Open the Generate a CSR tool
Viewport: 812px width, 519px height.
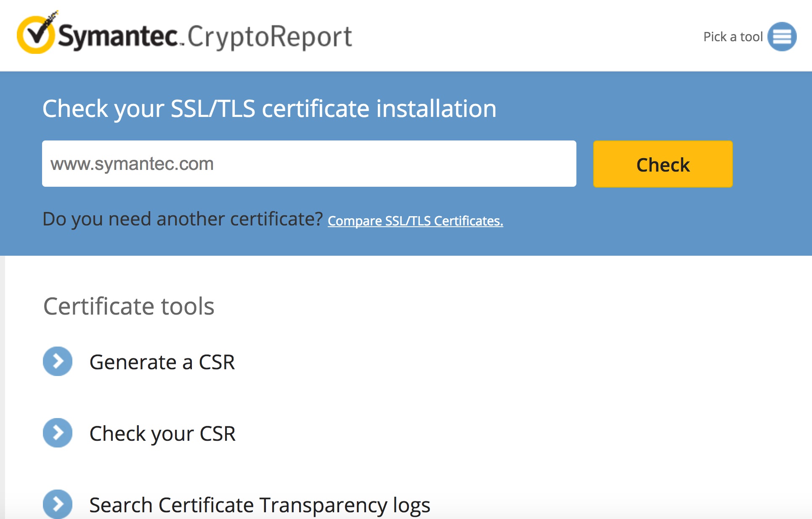[x=162, y=362]
